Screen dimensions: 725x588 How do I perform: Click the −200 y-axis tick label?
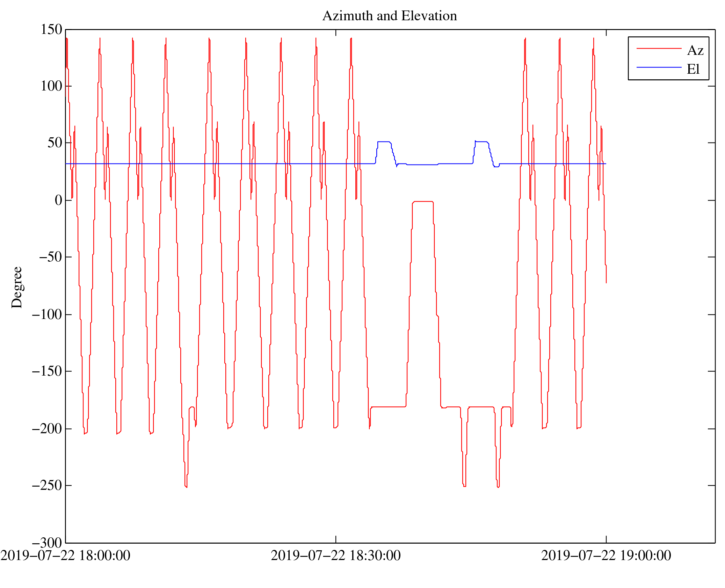point(47,429)
